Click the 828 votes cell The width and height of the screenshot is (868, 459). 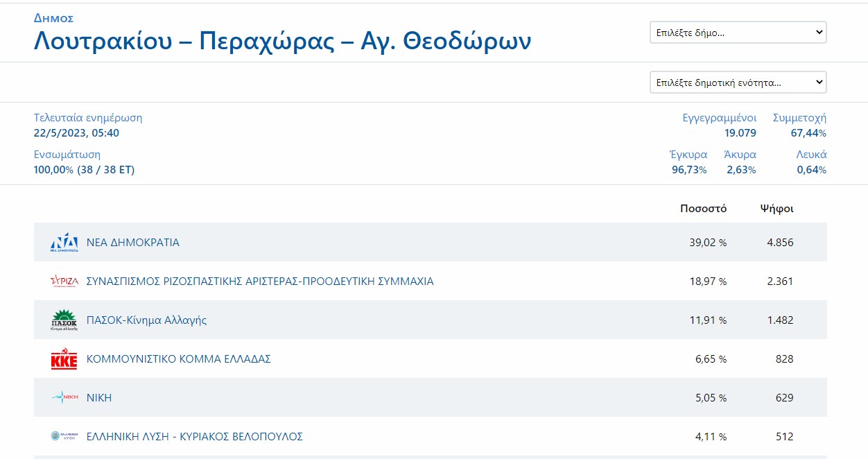click(x=785, y=359)
